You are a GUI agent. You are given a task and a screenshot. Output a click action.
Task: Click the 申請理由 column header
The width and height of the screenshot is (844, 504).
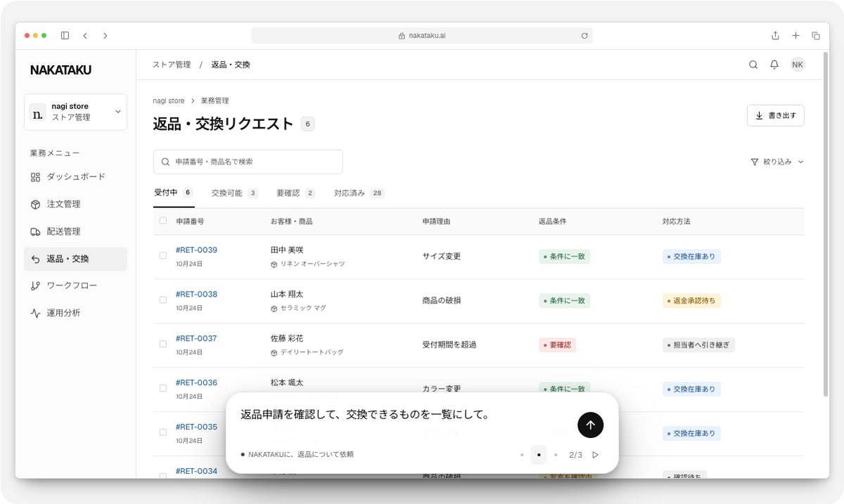click(436, 221)
